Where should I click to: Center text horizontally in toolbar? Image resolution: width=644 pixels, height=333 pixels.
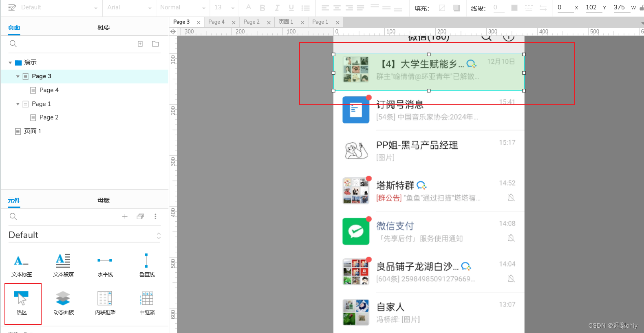pos(337,8)
